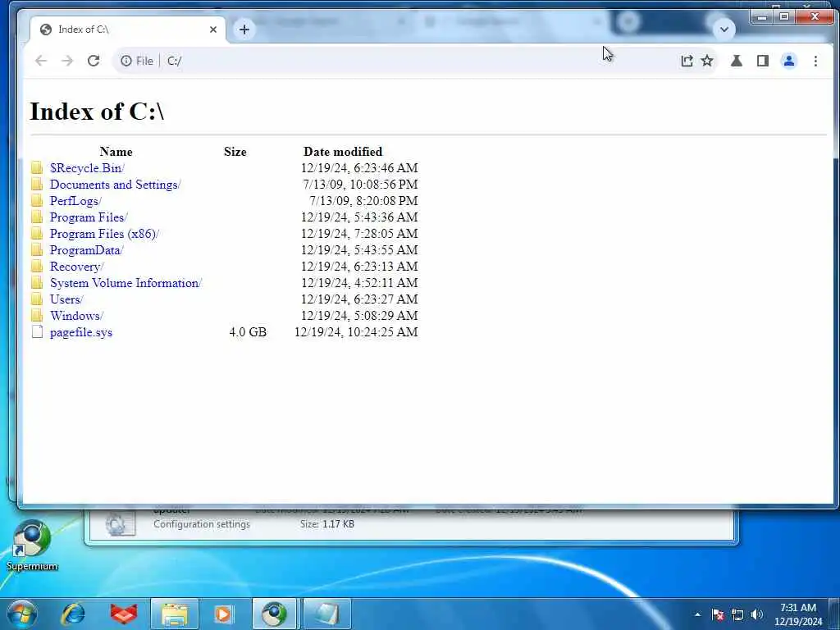This screenshot has width=840, height=630.
Task: Click Size: 1.17 KB in background window
Action: tap(327, 524)
